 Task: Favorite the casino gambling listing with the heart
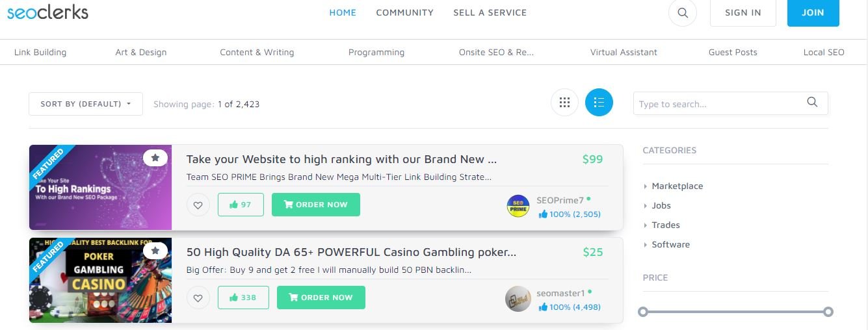(198, 298)
